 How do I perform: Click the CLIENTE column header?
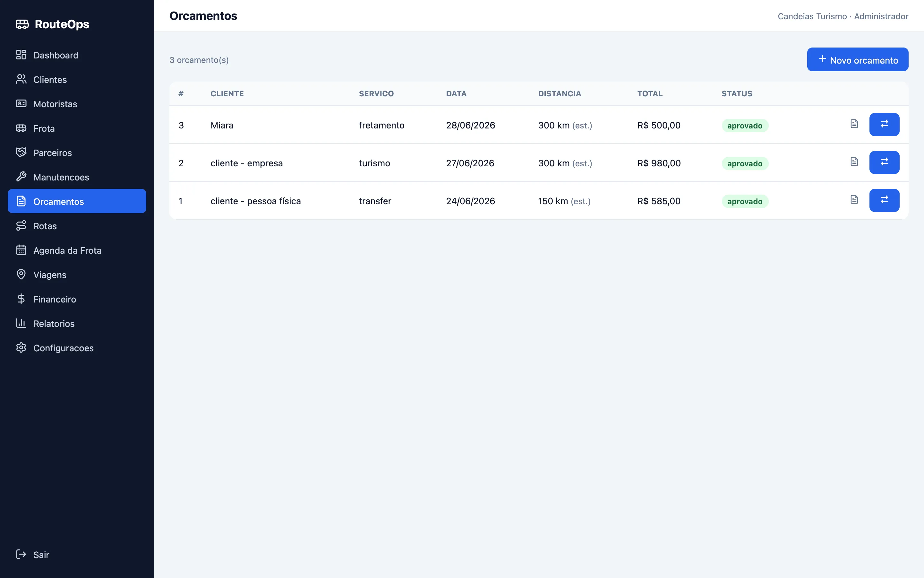click(227, 94)
